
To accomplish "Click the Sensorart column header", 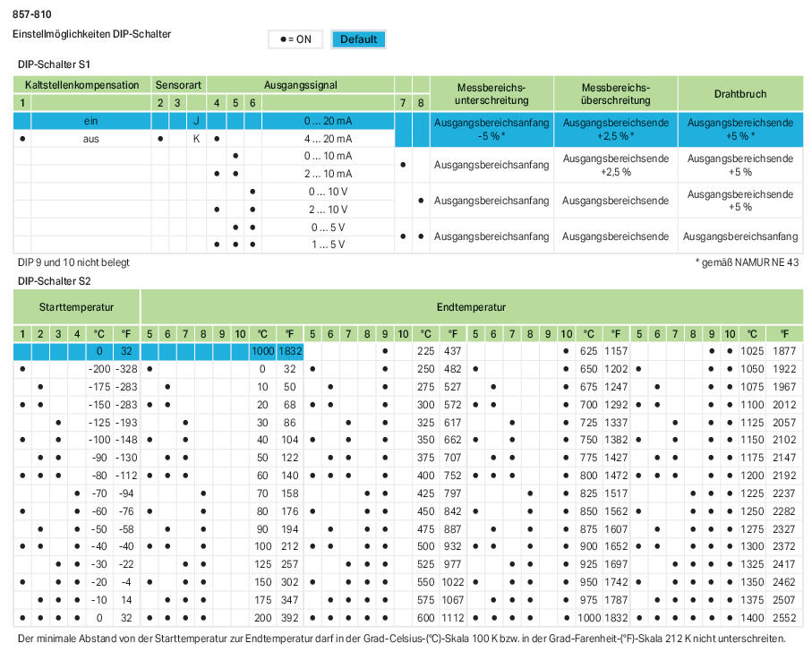I will (179, 85).
